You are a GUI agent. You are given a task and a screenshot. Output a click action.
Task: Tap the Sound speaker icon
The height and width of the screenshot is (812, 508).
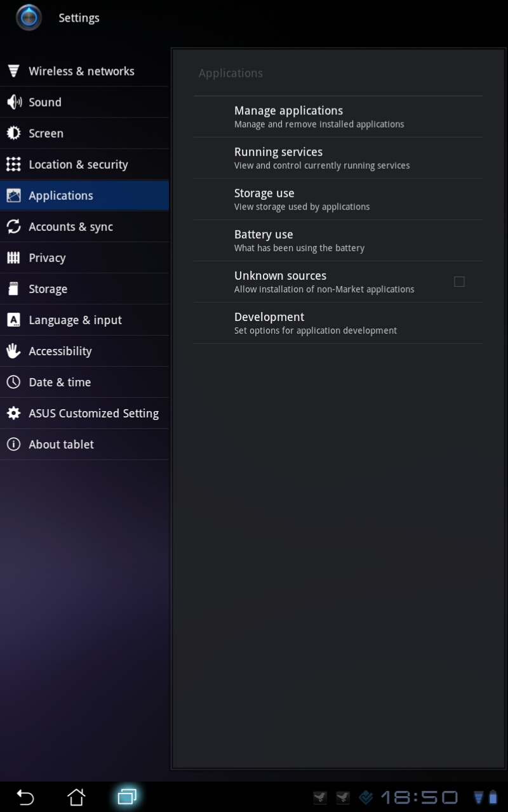coord(13,102)
